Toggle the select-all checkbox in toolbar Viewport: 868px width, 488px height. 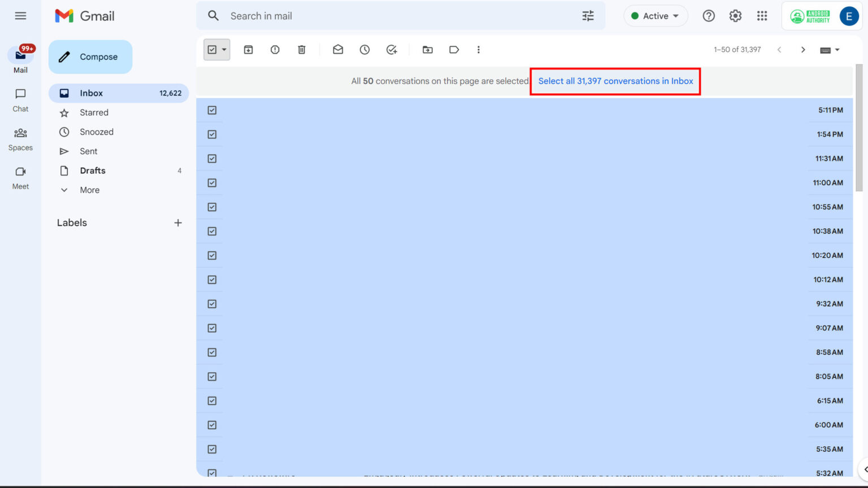click(x=212, y=50)
